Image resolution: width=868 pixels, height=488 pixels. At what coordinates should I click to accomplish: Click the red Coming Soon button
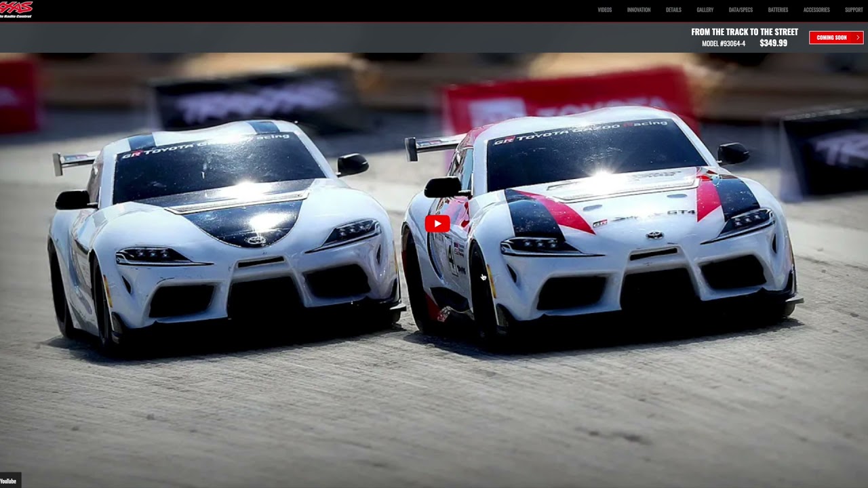[x=836, y=38]
